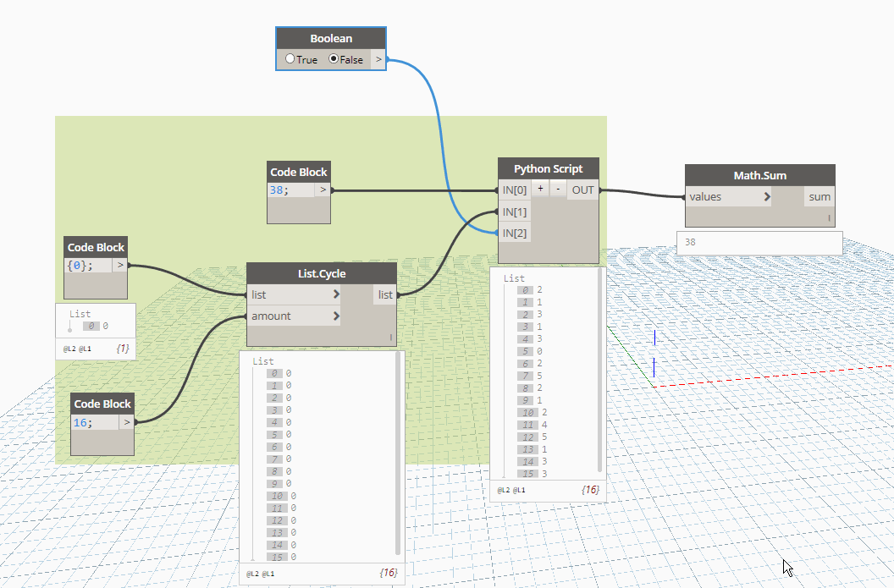Click the lacing indicator on Math.Sum node

[829, 217]
